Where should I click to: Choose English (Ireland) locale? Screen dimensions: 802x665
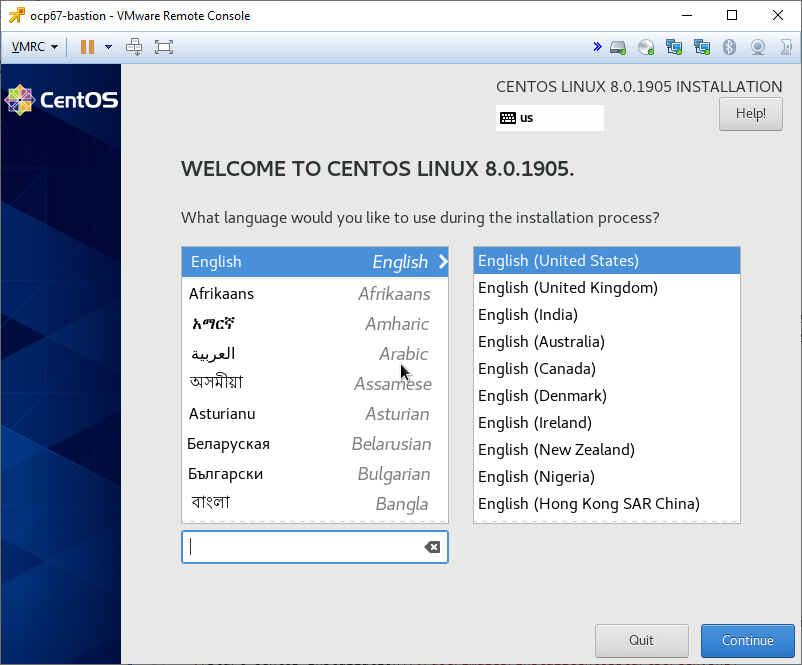coord(607,423)
